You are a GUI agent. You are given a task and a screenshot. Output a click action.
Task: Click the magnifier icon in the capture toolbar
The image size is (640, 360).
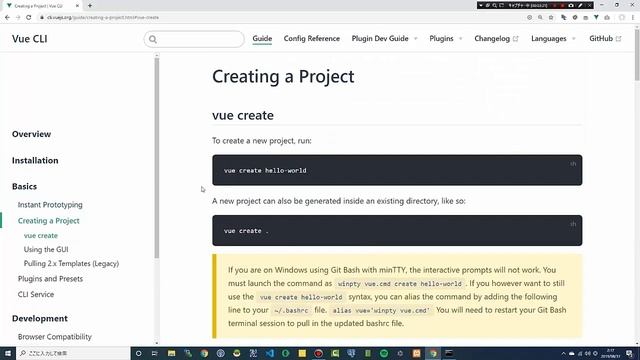494,5
